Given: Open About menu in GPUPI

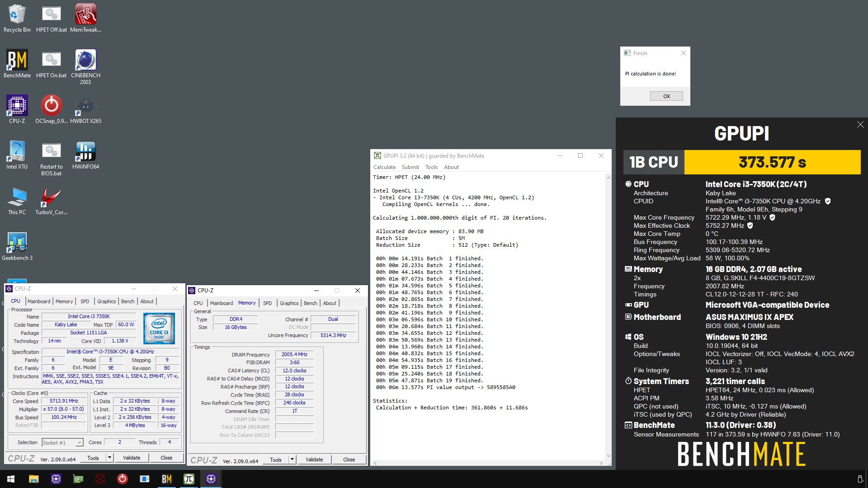Looking at the screenshot, I should coord(451,167).
